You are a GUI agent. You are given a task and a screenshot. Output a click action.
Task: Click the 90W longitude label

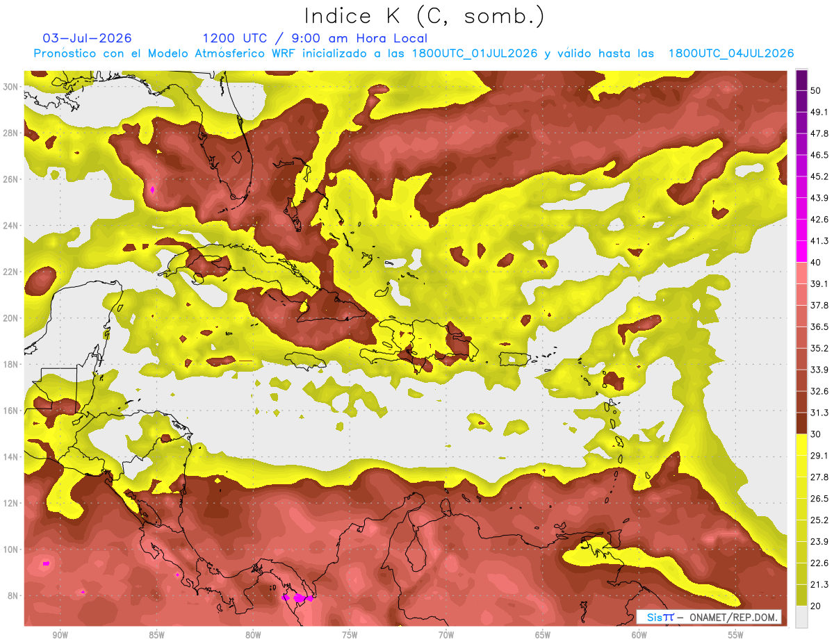[60, 635]
